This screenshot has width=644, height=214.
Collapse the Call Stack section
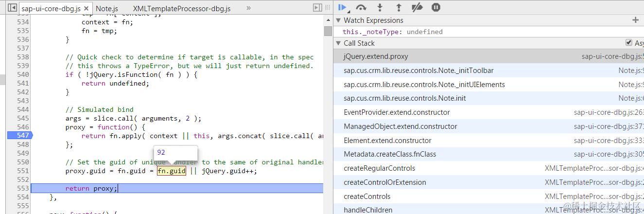pyautogui.click(x=338, y=43)
